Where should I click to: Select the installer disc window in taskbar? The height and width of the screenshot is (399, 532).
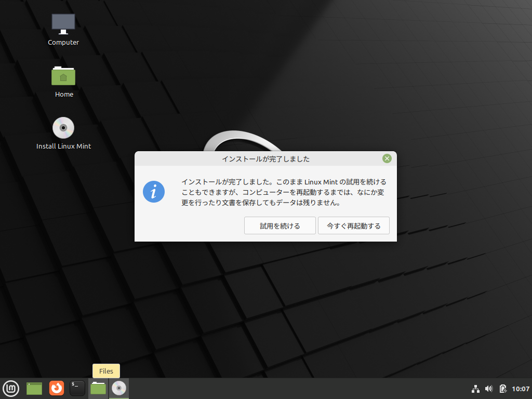tap(119, 389)
